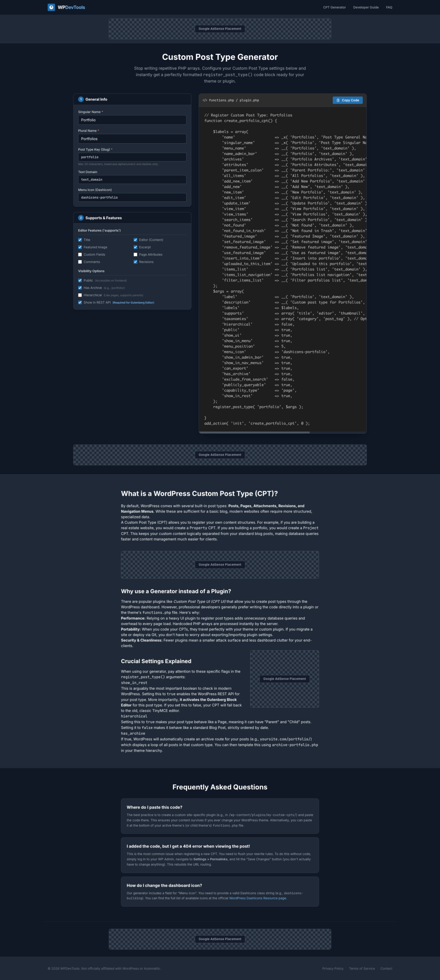Click the 'register_post_type( 'portfolio', $args );' code line
The height and width of the screenshot is (980, 440).
click(258, 407)
